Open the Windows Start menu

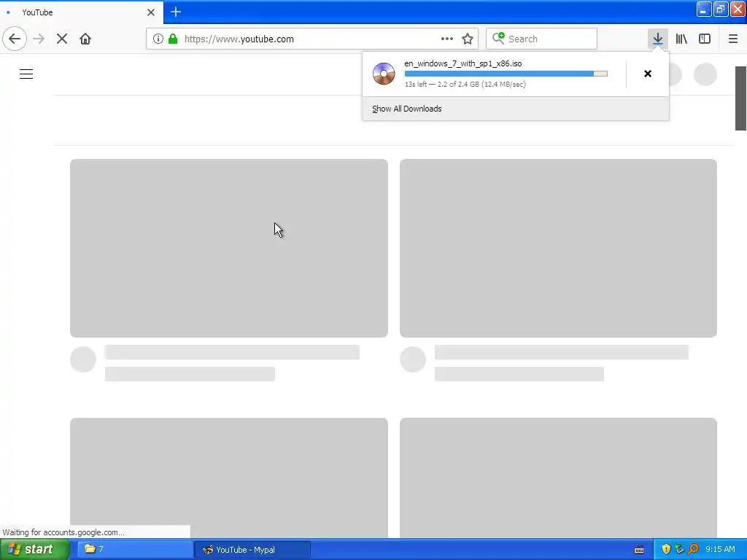pos(35,550)
